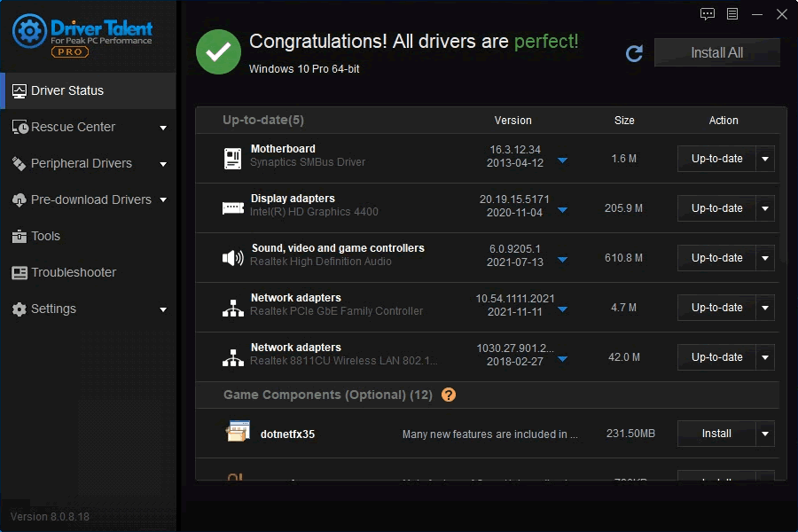The height and width of the screenshot is (532, 798).
Task: Click the Motherboard device icon
Action: point(232,159)
